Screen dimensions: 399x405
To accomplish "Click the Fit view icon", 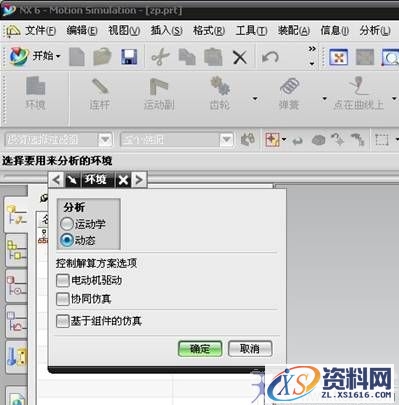I will 338,57.
